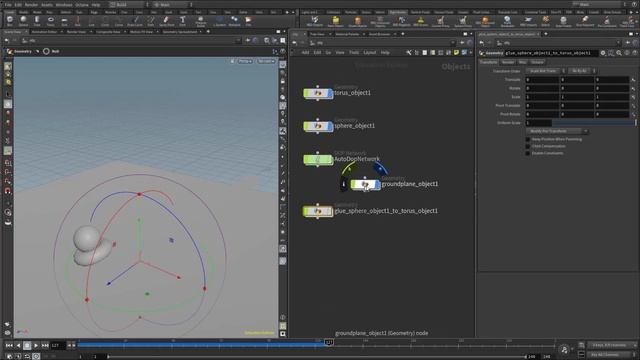This screenshot has width=640, height=360.
Task: Click glue_sphere_object1_to_torus_object1 node icon
Action: point(318,211)
